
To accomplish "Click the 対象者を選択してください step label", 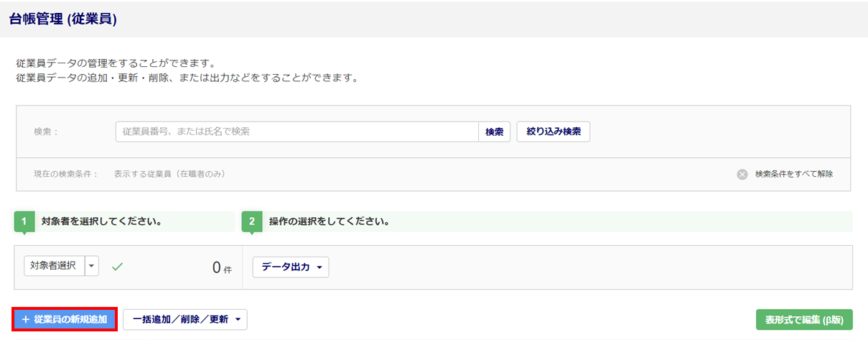I will click(101, 221).
